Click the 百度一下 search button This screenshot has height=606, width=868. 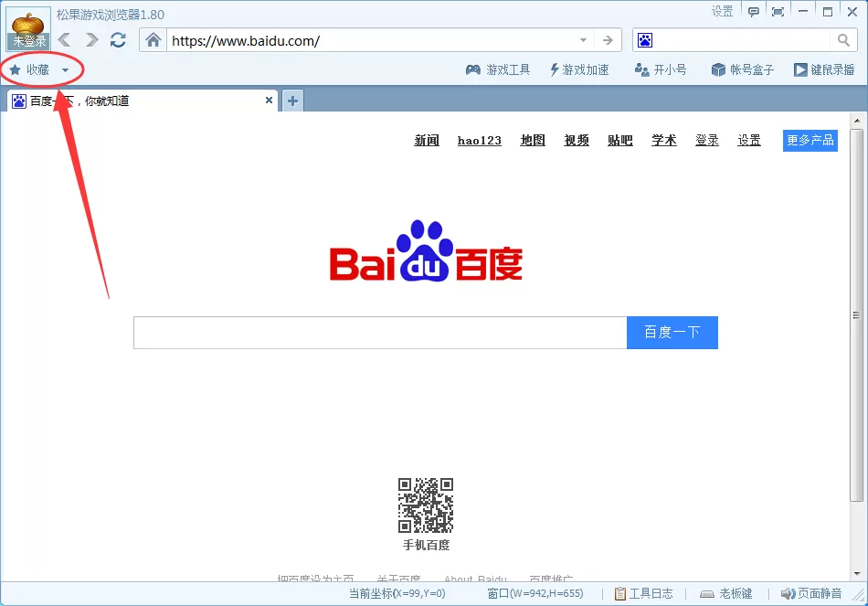672,333
